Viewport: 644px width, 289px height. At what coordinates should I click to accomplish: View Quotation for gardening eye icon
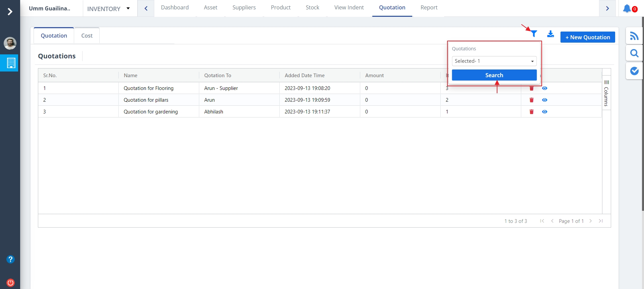[544, 112]
